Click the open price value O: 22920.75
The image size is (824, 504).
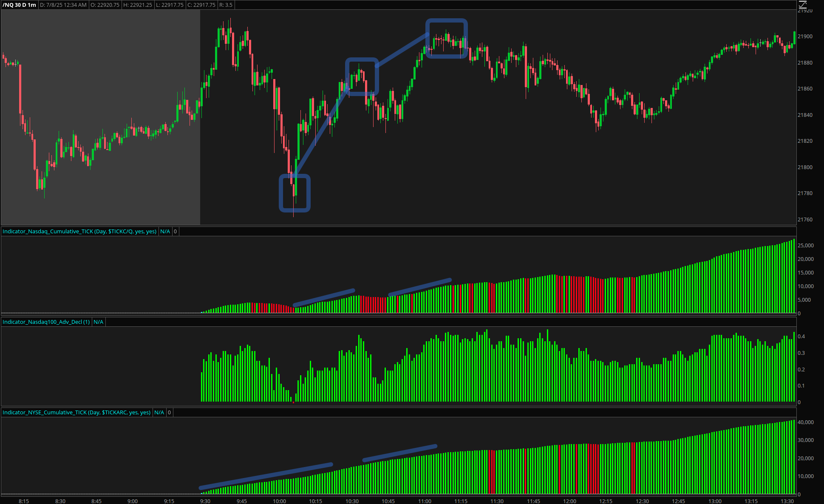pyautogui.click(x=105, y=5)
